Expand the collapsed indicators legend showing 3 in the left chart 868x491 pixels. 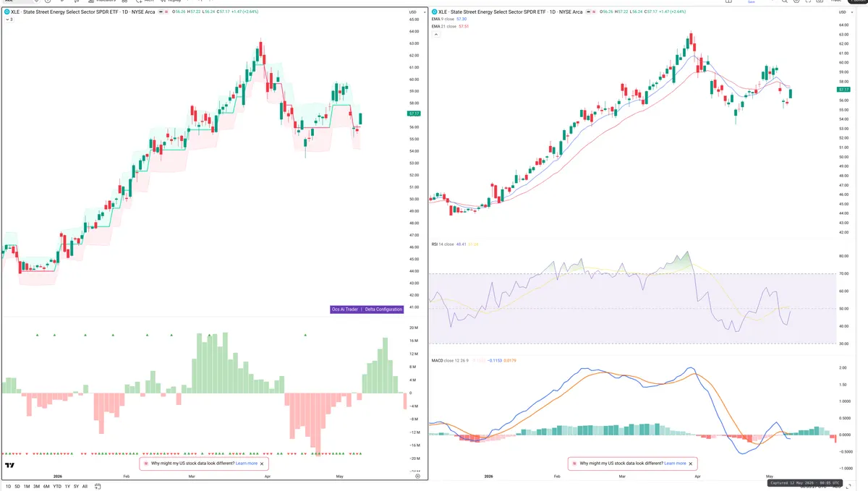pos(9,20)
